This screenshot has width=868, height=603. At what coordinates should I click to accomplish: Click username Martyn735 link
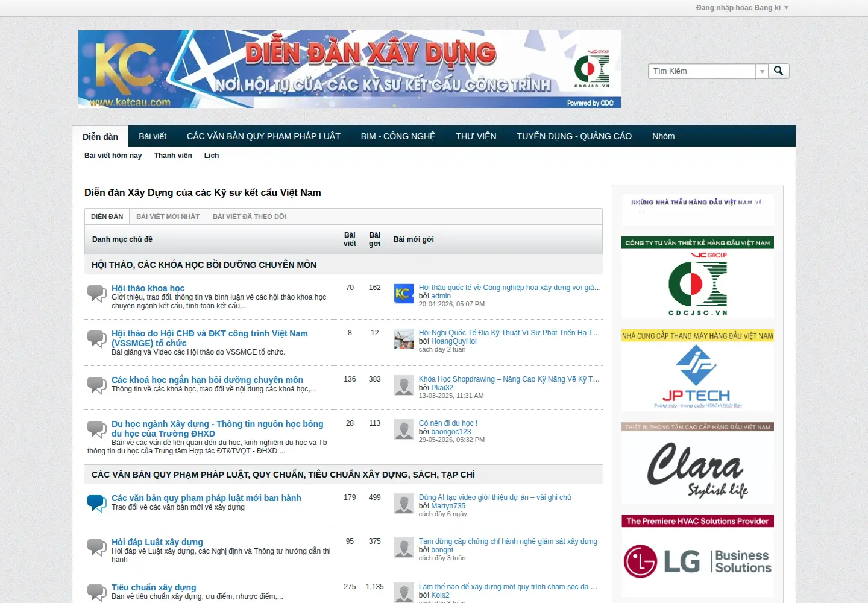point(448,506)
